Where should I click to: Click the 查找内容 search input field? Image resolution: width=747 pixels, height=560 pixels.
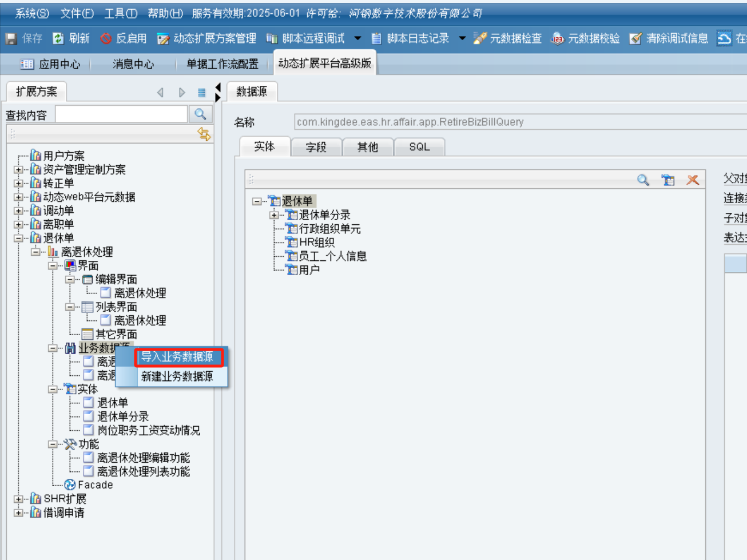coord(121,114)
